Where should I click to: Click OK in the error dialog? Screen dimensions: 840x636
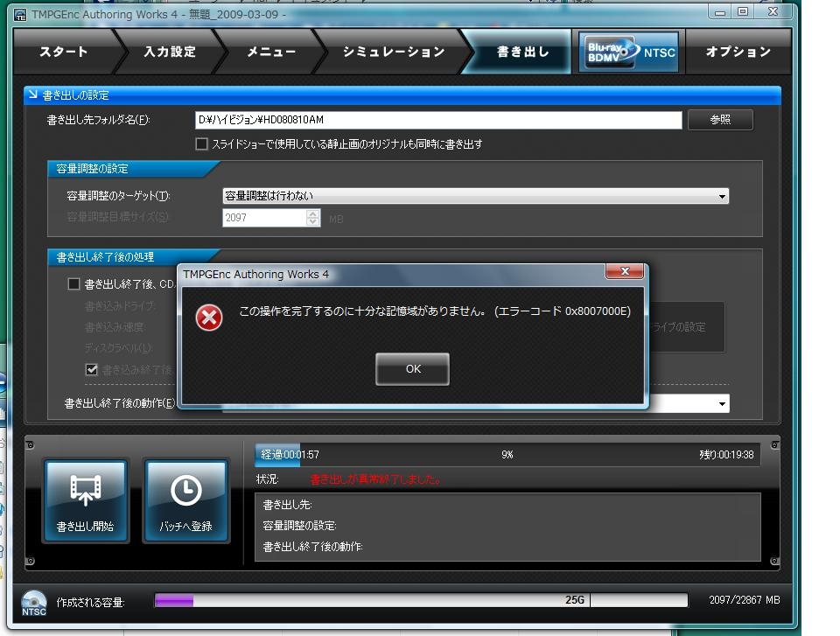click(x=412, y=368)
